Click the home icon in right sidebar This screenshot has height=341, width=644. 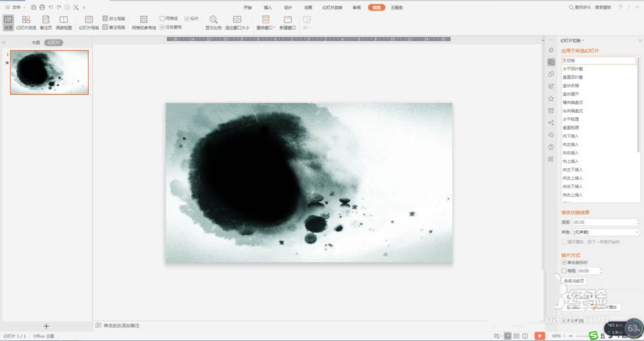pyautogui.click(x=551, y=50)
